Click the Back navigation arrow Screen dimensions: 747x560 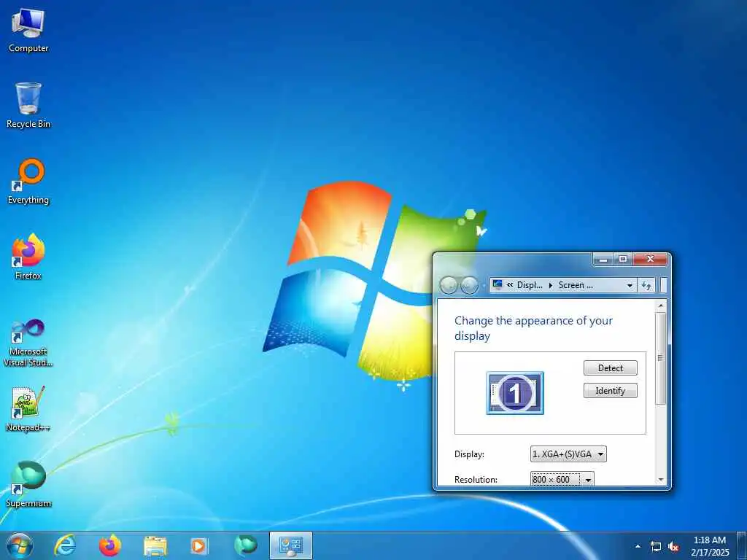click(x=449, y=285)
